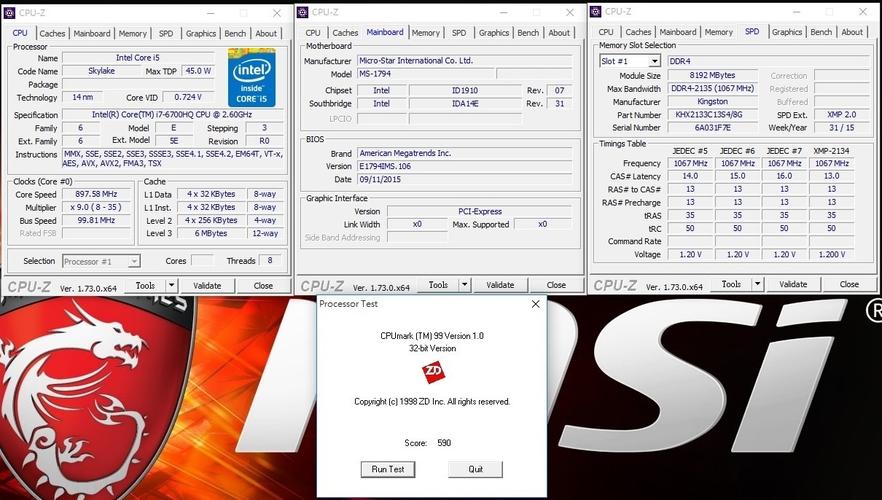882x500 pixels.
Task: Select SPD tab in the CPU window
Action: [x=166, y=34]
